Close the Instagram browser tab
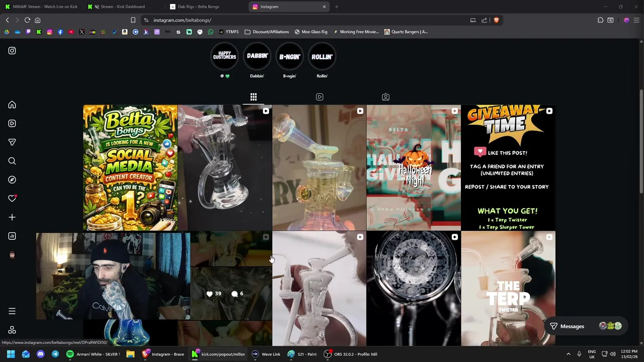The height and width of the screenshot is (362, 644). pos(324,7)
